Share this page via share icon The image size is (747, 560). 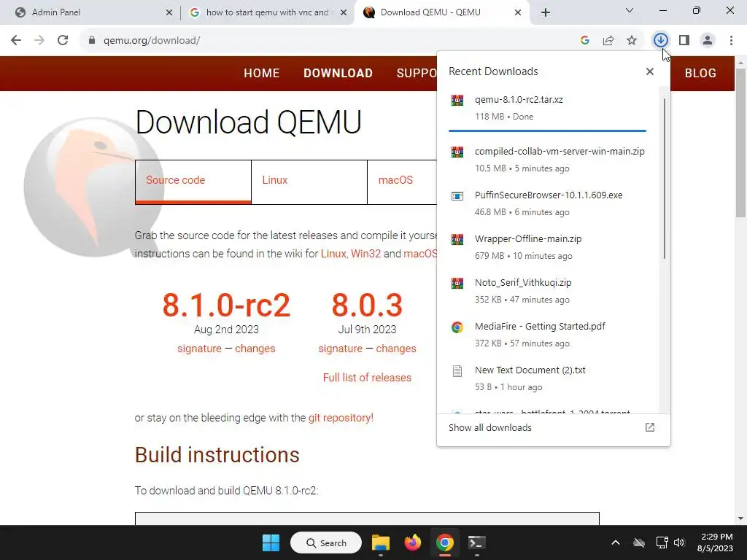click(608, 41)
